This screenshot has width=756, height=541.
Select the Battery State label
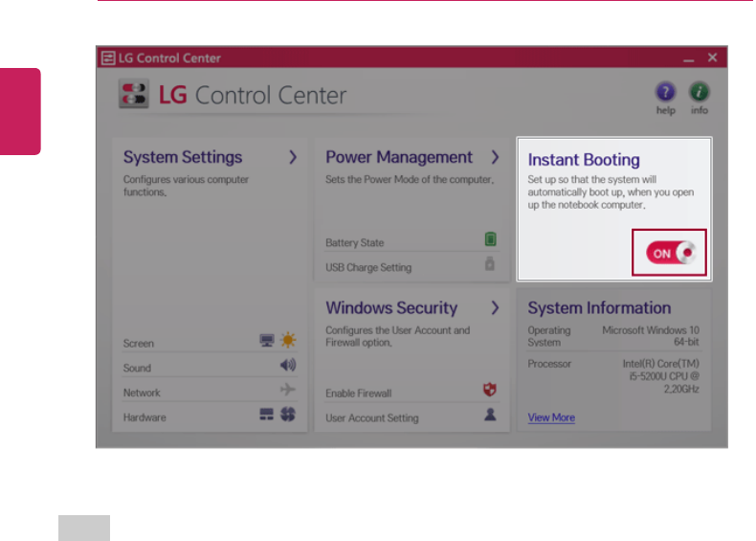[354, 243]
